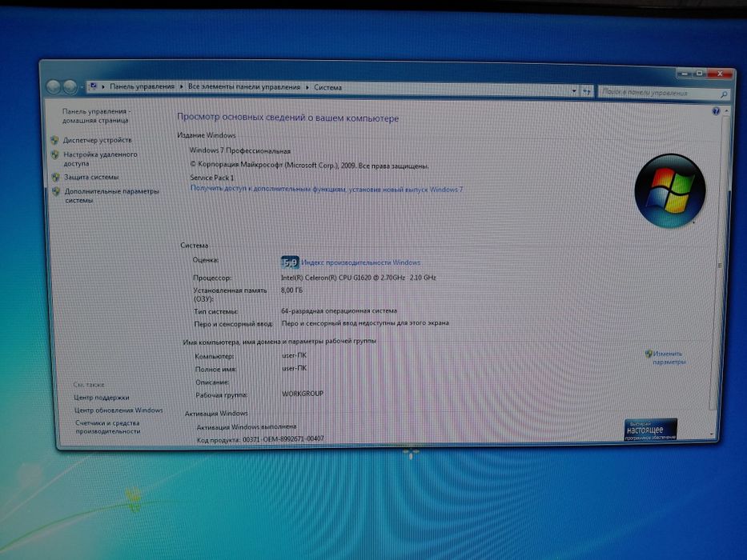Viewport: 747px width, 560px height.
Task: Expand arrow after Все элементы панели управления
Action: click(x=307, y=87)
